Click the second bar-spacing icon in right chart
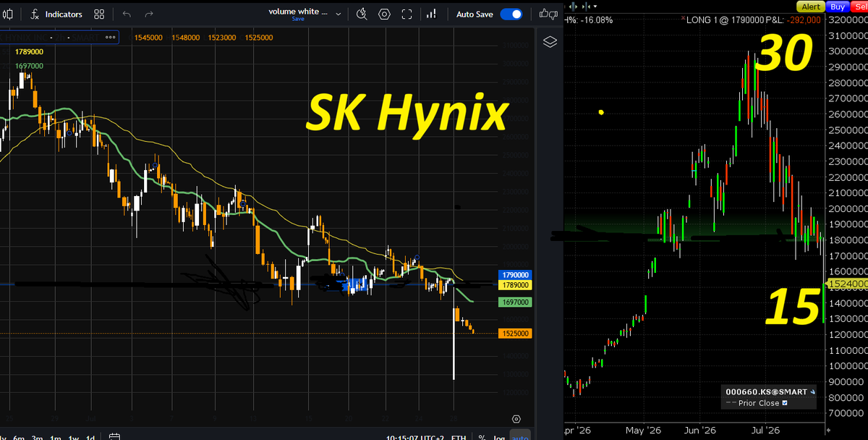This screenshot has height=440, width=868. point(587,7)
